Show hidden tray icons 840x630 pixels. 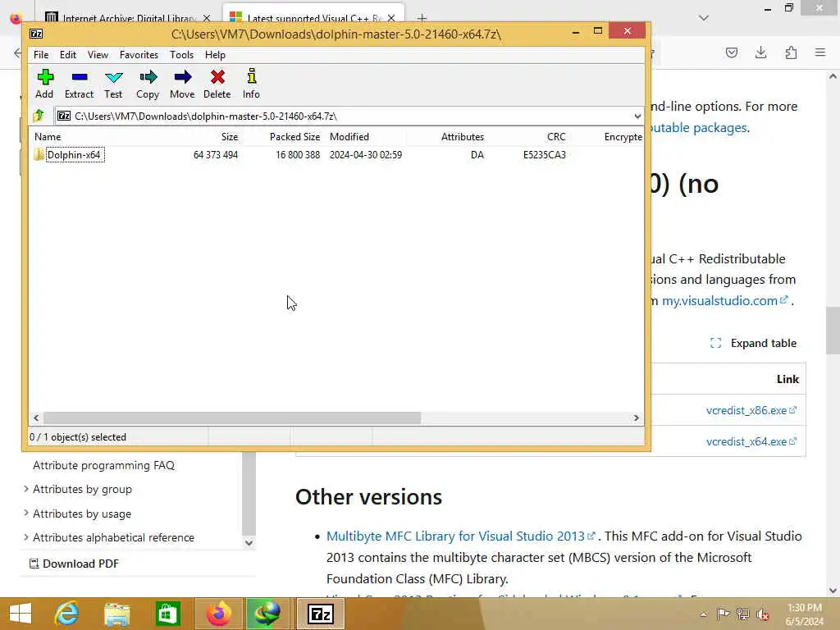703,614
